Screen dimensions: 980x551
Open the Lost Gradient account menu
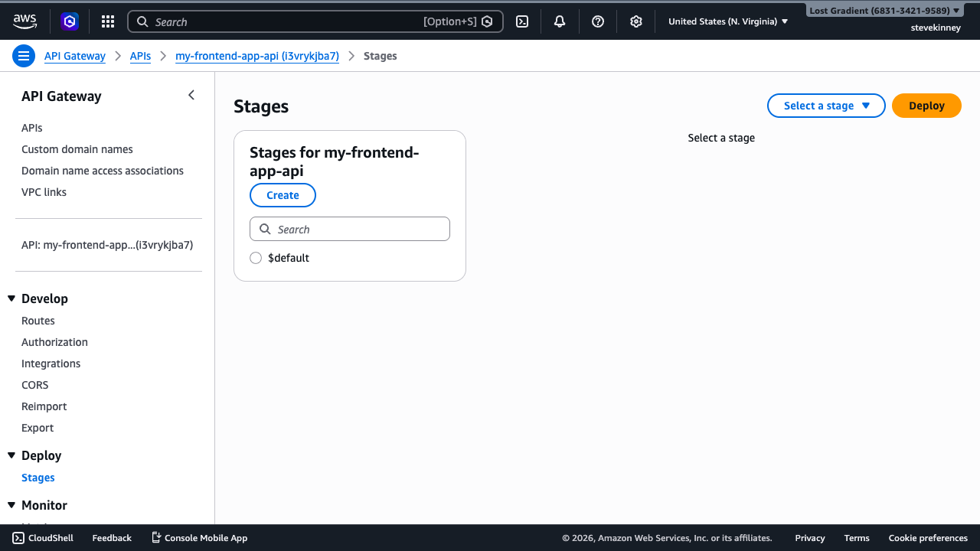pos(884,11)
